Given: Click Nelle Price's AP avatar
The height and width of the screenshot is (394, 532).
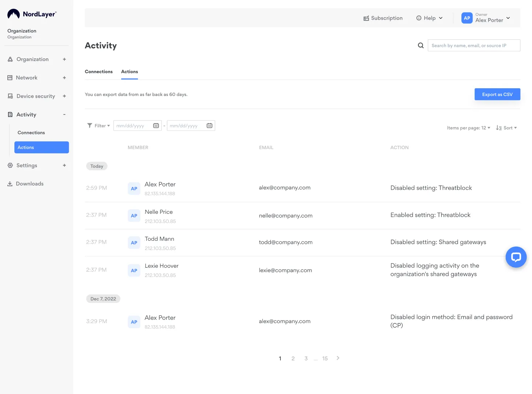Looking at the screenshot, I should (134, 216).
